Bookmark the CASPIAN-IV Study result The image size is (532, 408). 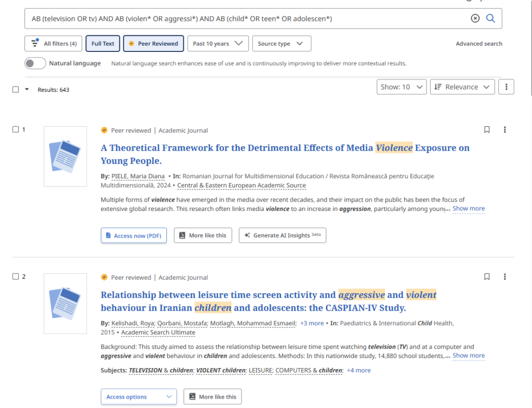pos(487,277)
